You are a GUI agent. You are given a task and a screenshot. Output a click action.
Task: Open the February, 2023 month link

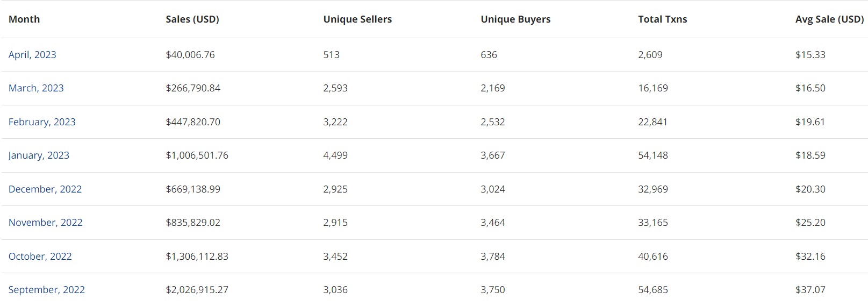[x=42, y=122]
